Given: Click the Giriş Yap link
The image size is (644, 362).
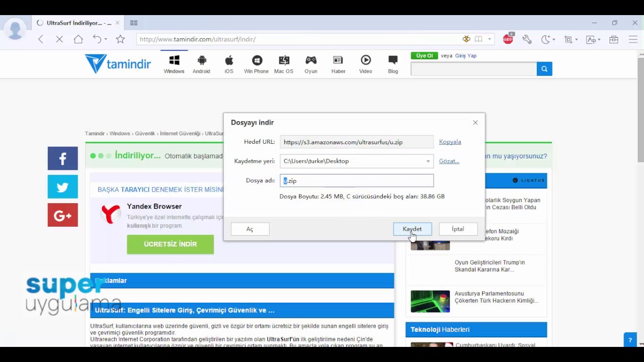Looking at the screenshot, I should 466,56.
